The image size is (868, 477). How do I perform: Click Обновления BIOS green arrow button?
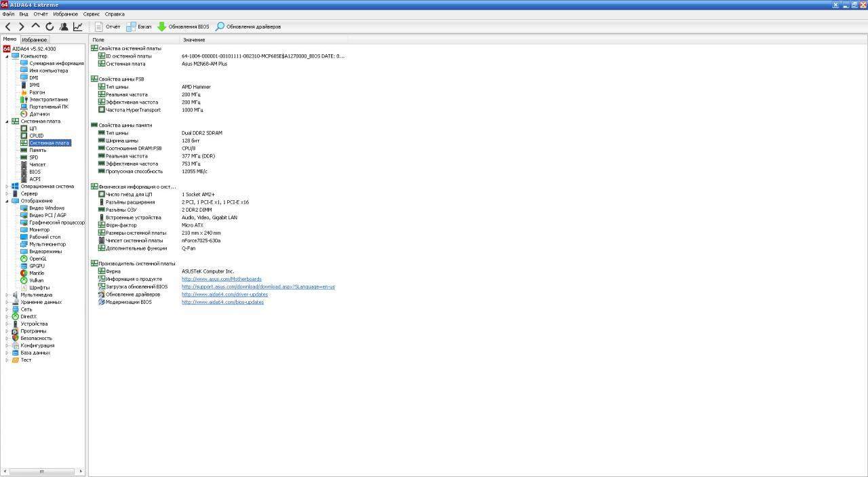pyautogui.click(x=183, y=26)
